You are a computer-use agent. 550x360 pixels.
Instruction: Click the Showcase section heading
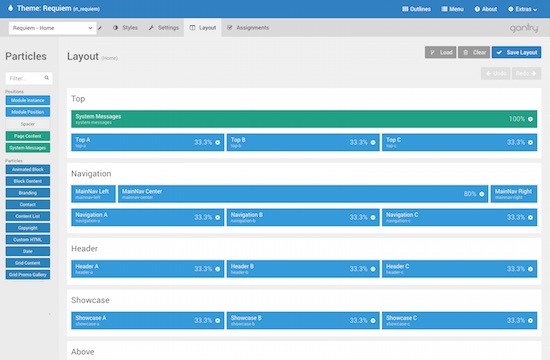coord(90,300)
